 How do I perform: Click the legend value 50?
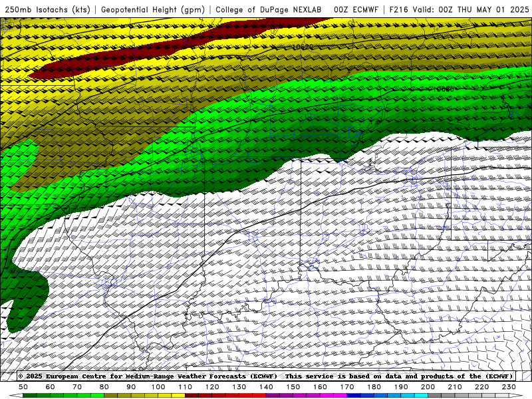tap(23, 387)
